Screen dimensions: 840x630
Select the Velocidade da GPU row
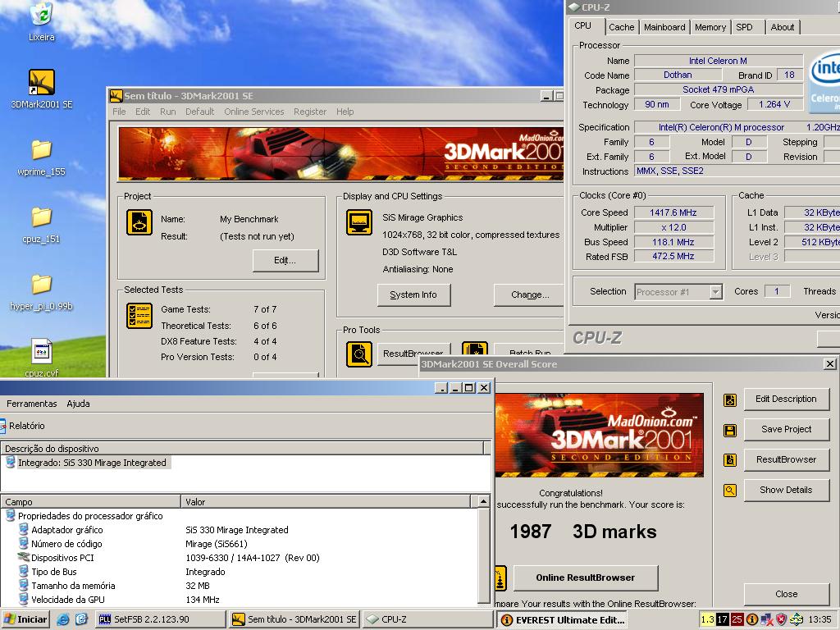(x=68, y=600)
